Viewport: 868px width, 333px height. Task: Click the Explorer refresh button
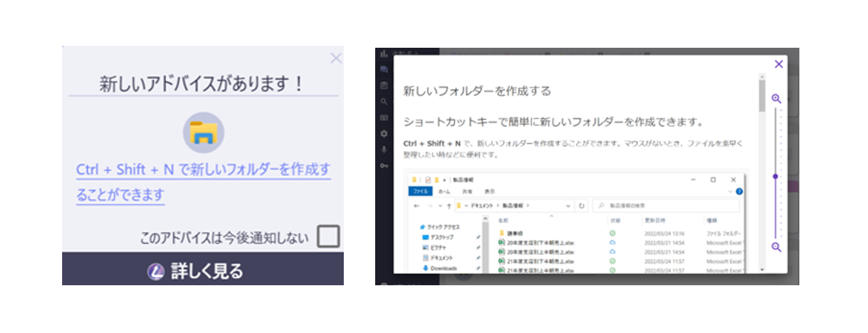tap(582, 206)
